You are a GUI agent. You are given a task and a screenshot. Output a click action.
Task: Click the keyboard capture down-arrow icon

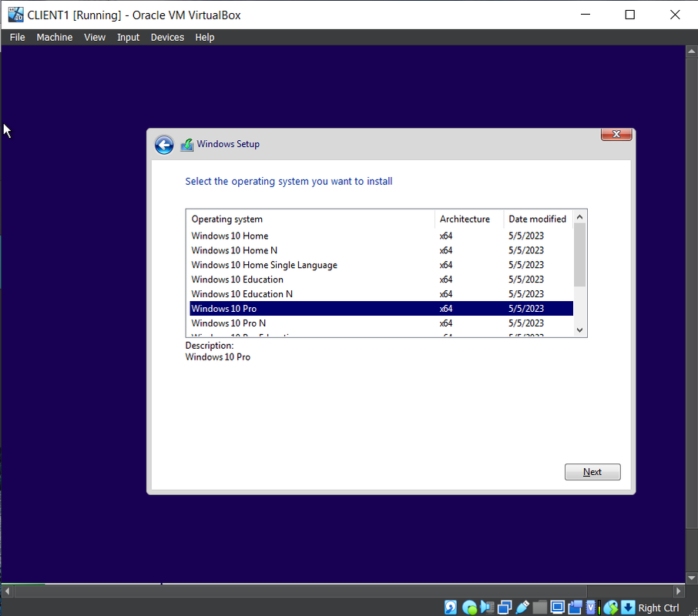[x=628, y=607]
